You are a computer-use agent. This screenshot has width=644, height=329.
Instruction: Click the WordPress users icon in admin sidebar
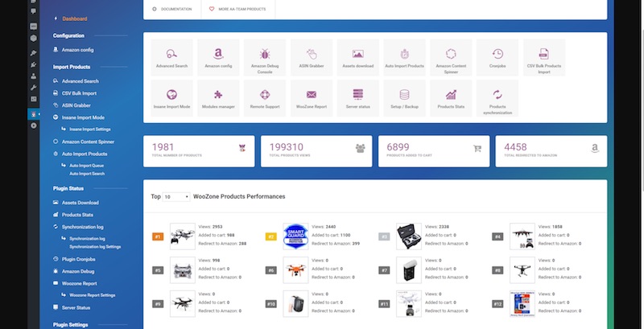pos(34,76)
